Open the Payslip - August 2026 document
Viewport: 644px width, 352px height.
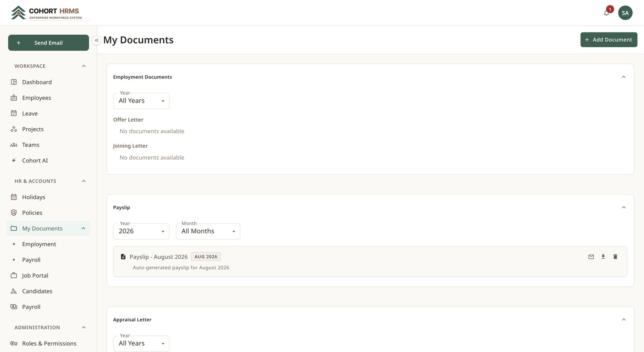click(159, 257)
